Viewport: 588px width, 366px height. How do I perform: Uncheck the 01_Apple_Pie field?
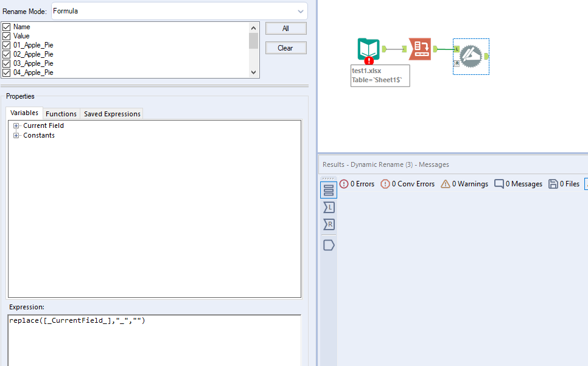click(6, 45)
